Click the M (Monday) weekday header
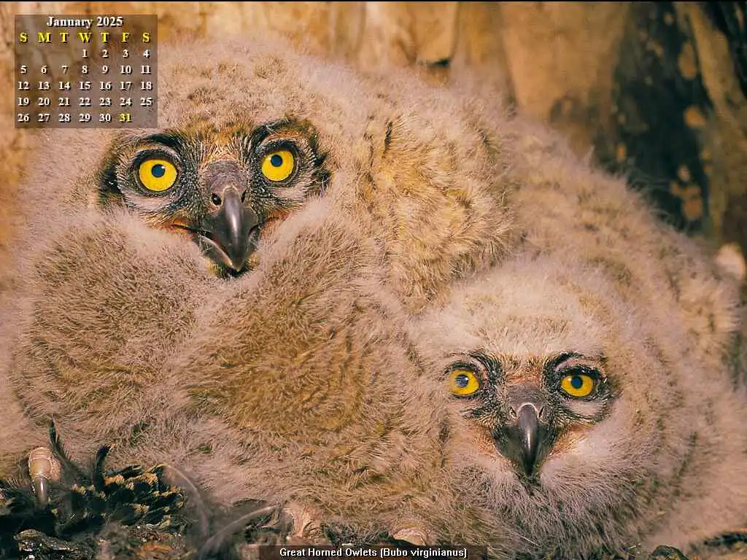 (44, 38)
